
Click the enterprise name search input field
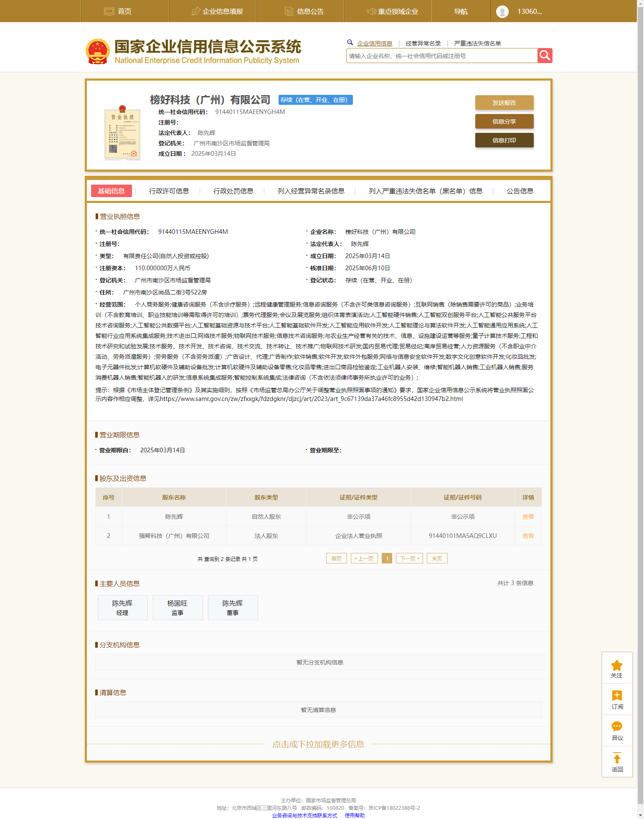point(441,56)
